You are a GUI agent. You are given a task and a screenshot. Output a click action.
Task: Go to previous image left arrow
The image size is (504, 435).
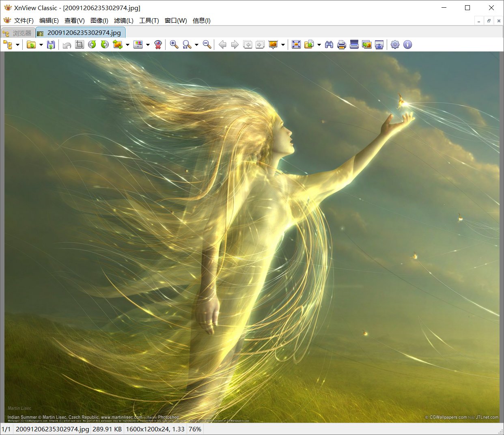click(x=222, y=45)
